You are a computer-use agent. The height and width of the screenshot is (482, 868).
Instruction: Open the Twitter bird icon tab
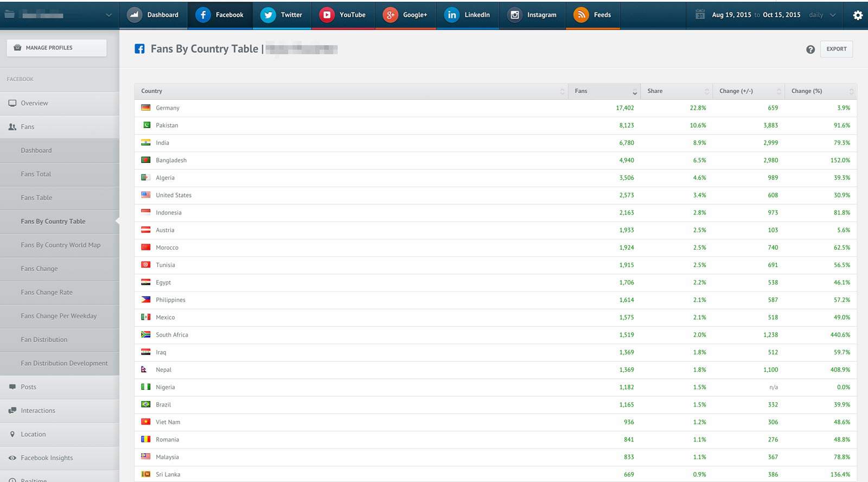[x=268, y=15]
